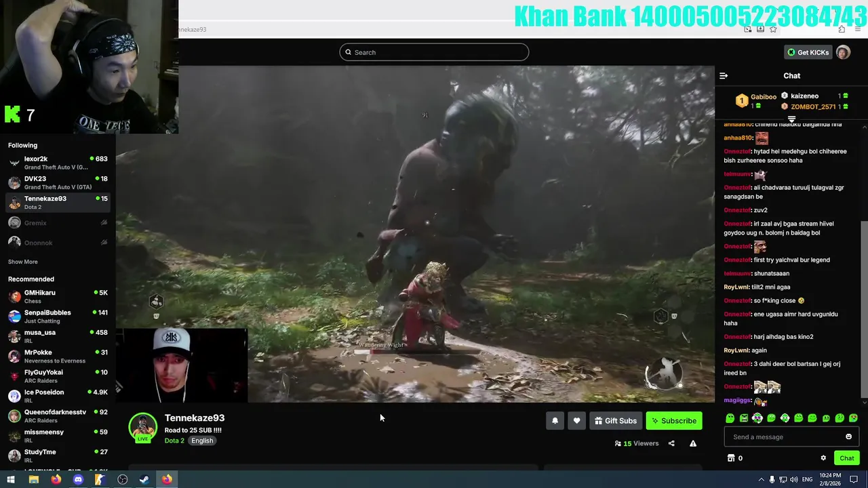
Task: Open File Explorer from taskbar
Action: point(33,479)
